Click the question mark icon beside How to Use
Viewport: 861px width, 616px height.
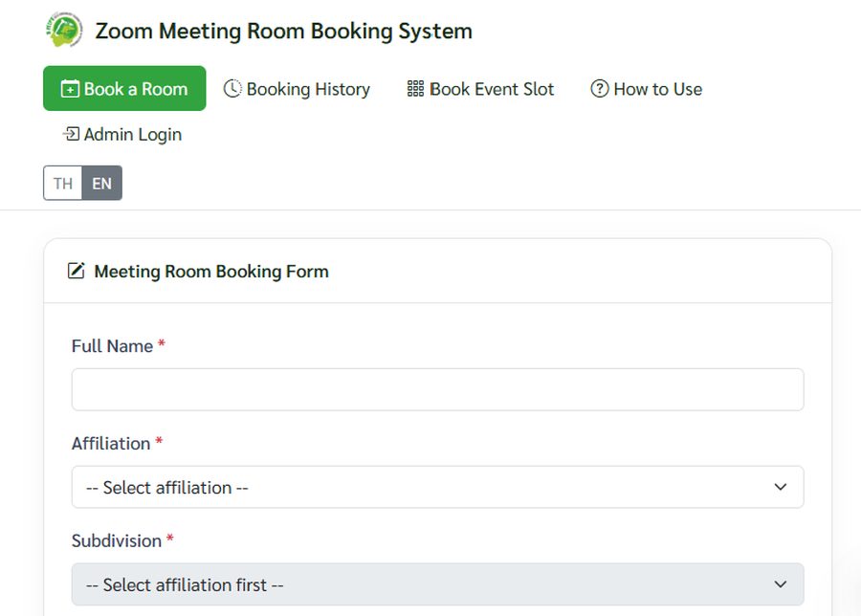pos(599,88)
